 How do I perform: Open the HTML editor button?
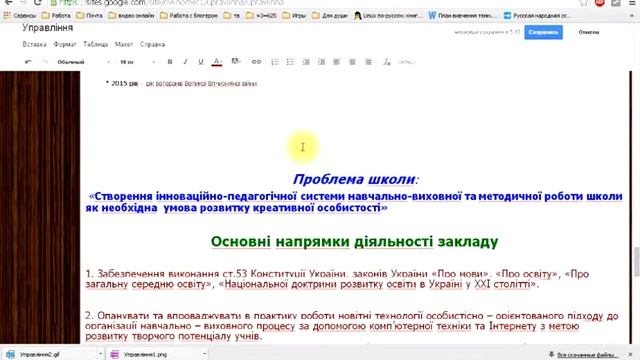point(407,62)
